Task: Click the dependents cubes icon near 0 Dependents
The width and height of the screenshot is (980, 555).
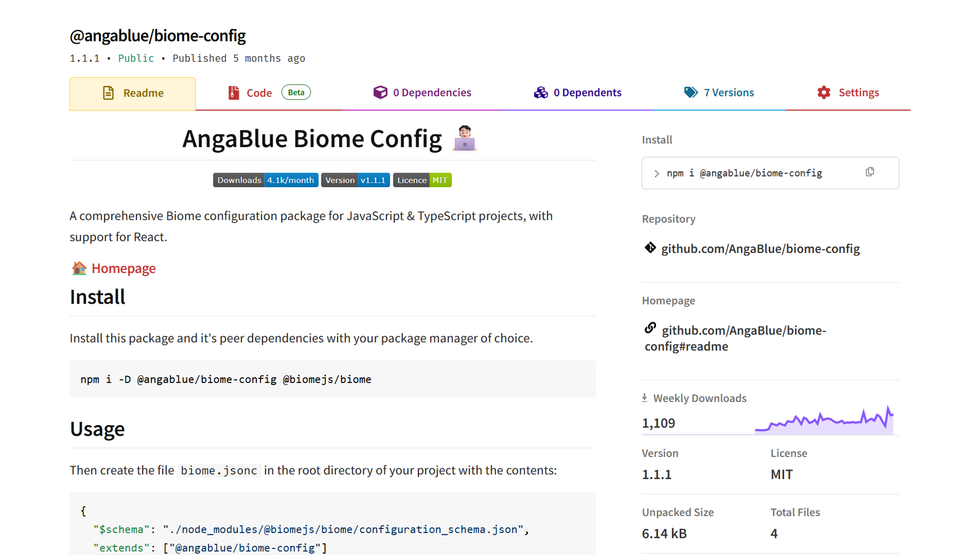Action: click(x=541, y=92)
